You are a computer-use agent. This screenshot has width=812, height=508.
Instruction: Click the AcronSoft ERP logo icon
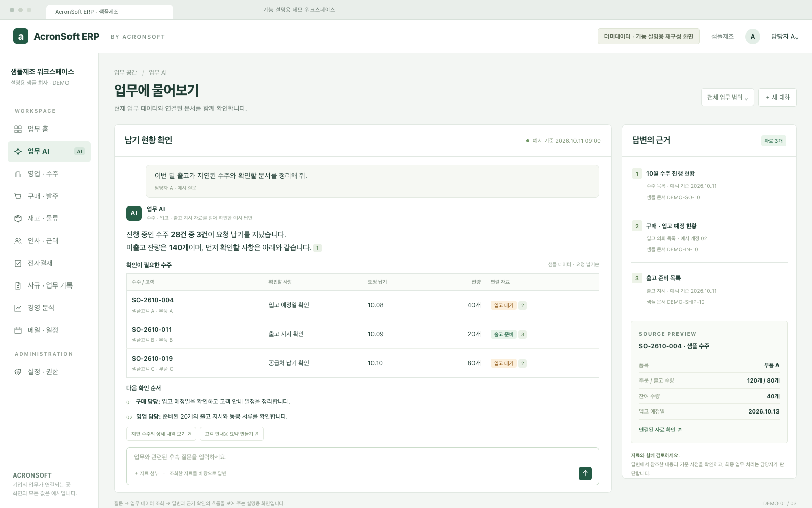(x=21, y=36)
